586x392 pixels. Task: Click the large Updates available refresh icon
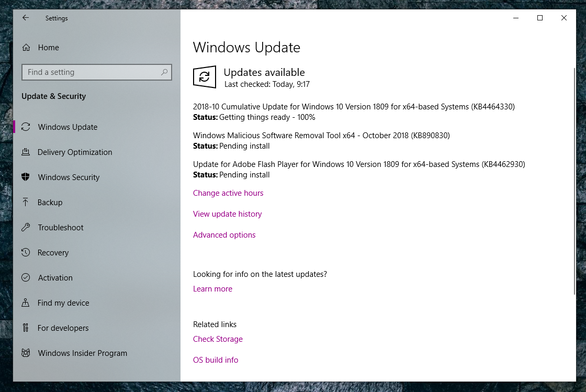tap(205, 77)
